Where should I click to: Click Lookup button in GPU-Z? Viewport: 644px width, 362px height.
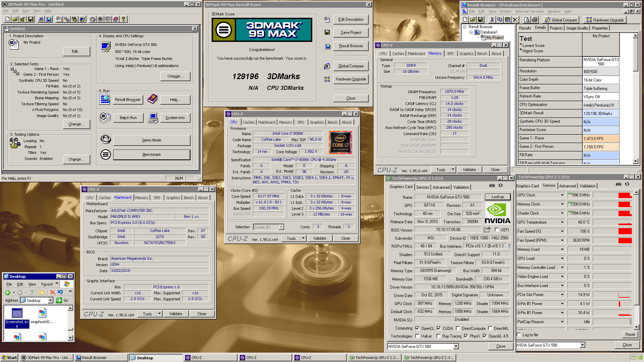pyautogui.click(x=498, y=197)
